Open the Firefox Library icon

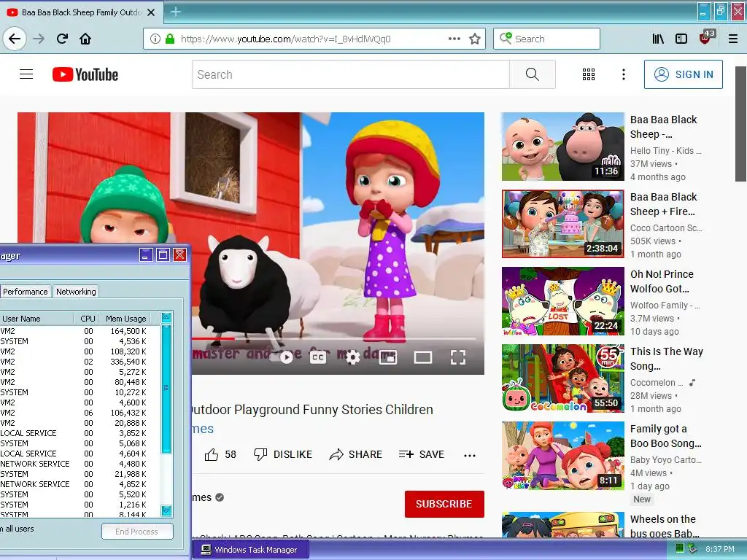click(658, 39)
